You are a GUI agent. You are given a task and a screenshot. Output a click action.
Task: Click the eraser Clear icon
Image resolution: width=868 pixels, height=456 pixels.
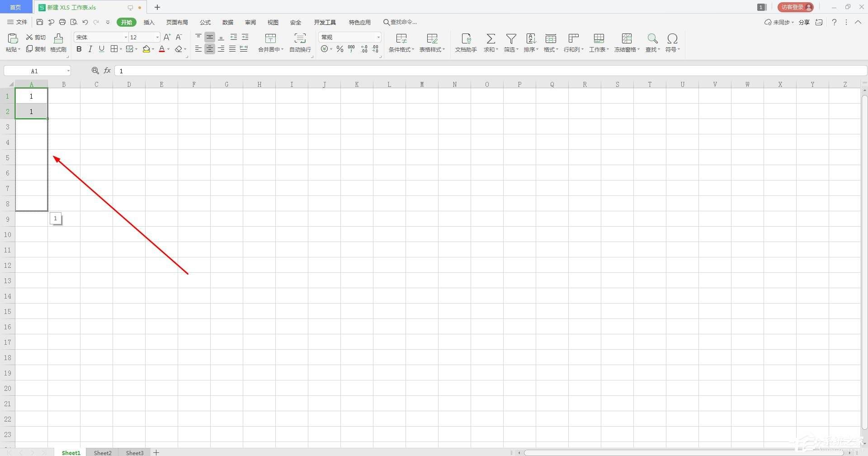(179, 49)
